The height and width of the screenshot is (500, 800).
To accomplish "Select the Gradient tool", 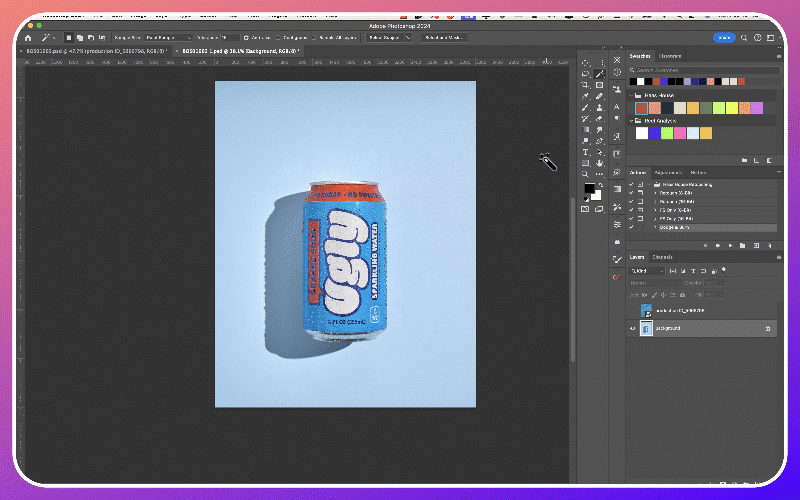I will coord(585,130).
